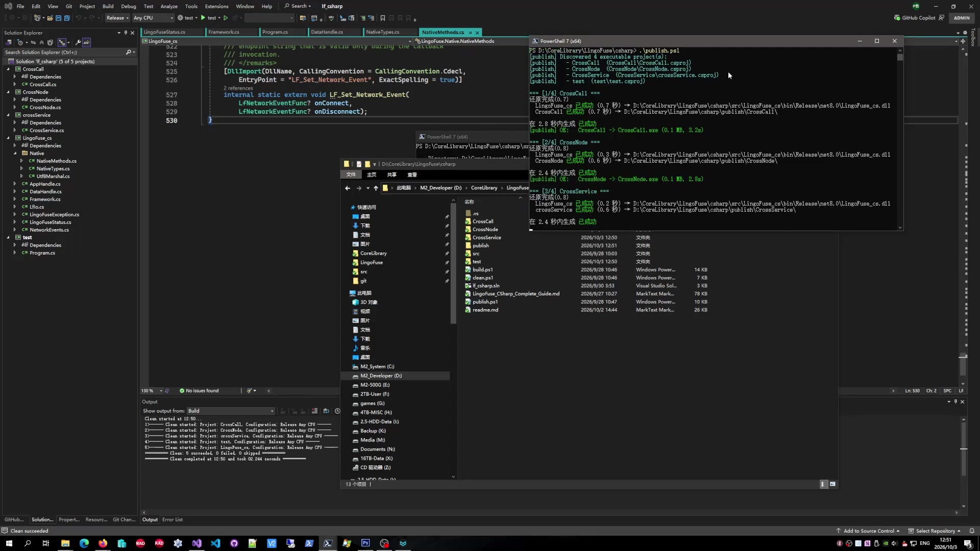Image resolution: width=980 pixels, height=551 pixels.
Task: Toggle Word Wrap in Output panel
Action: point(326,411)
